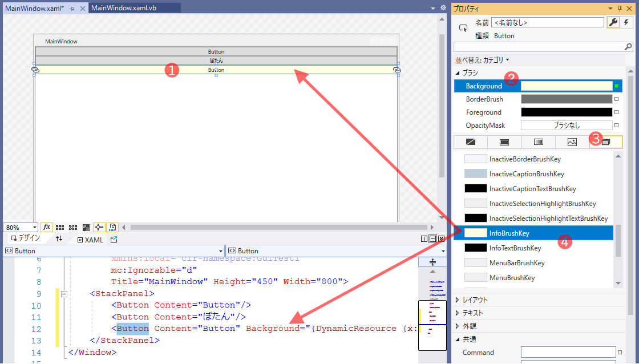Select MenuBrushKey resource
639x364 pixels.
[533, 278]
